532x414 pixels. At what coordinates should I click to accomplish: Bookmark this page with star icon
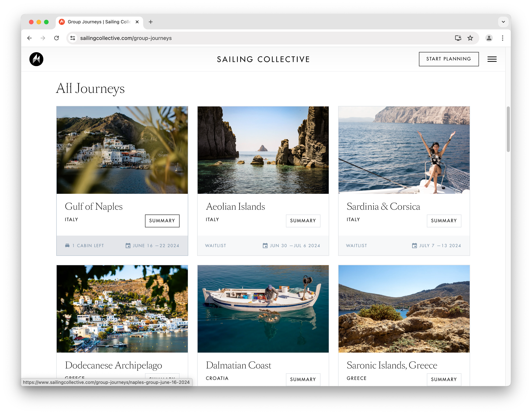click(x=470, y=38)
